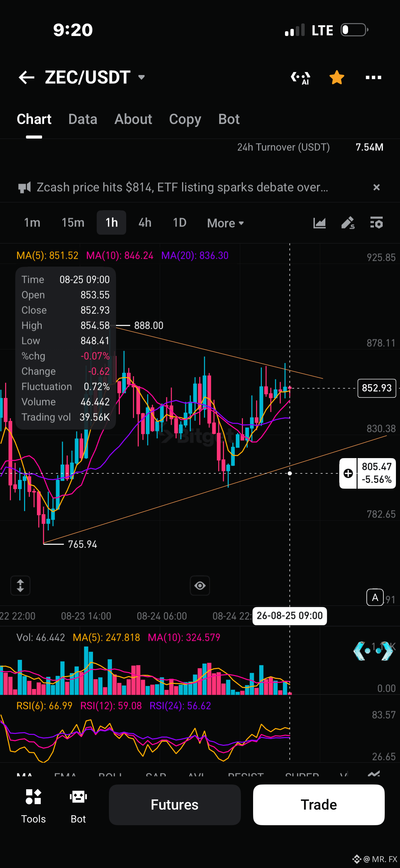This screenshot has height=868, width=400.
Task: Check the battery status icon
Action: [355, 30]
